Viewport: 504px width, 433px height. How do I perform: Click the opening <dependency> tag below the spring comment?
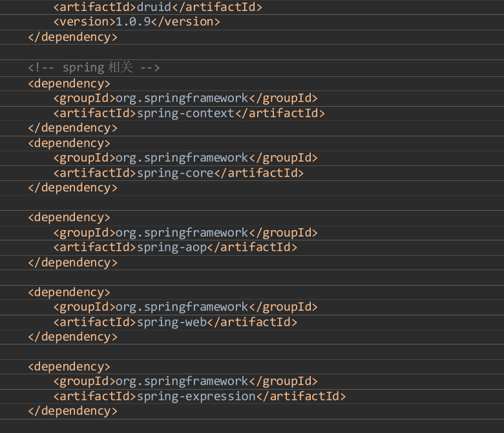[x=69, y=83]
